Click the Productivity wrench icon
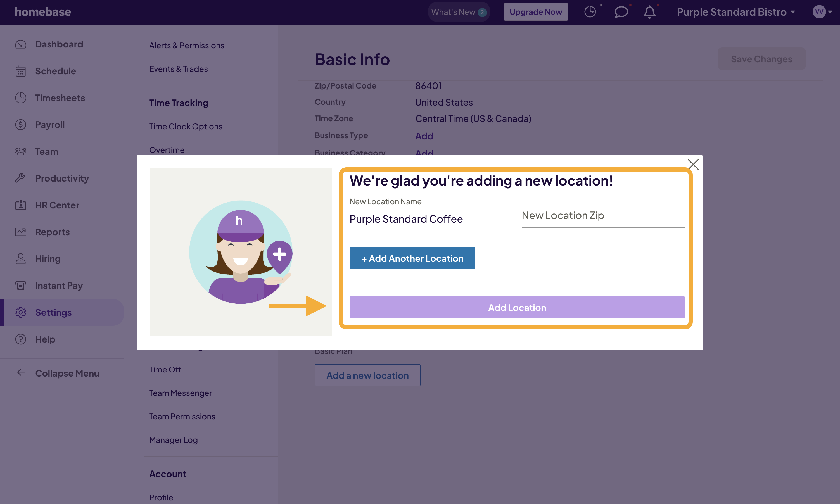 point(21,178)
